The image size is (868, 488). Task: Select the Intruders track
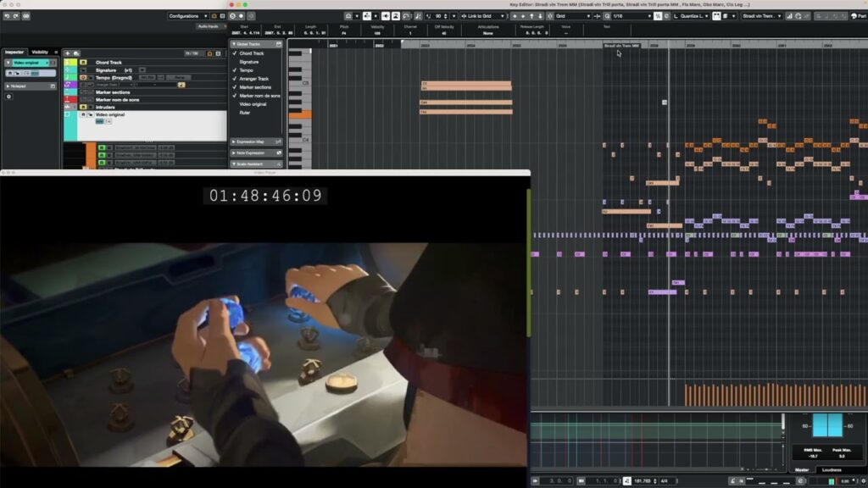point(145,108)
